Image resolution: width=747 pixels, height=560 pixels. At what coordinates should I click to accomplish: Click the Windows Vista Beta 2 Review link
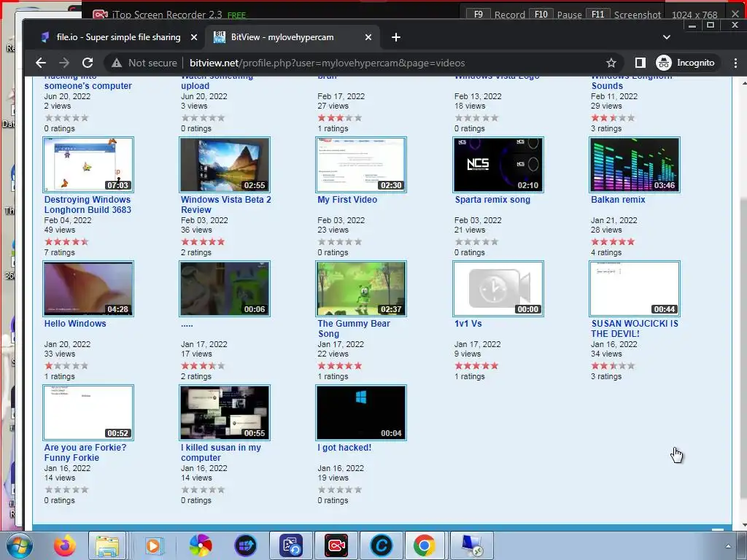[226, 205]
